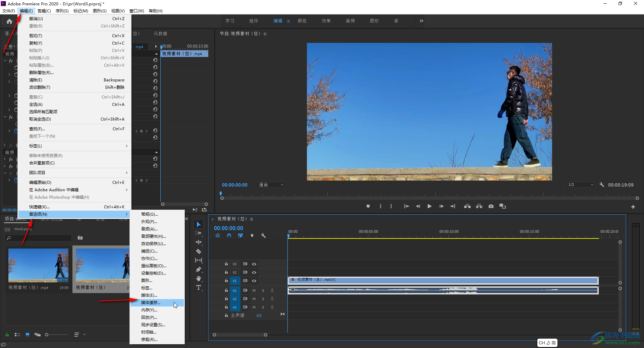Open the 序列(S) menu
Screen dimensions: 644x348
click(62, 11)
